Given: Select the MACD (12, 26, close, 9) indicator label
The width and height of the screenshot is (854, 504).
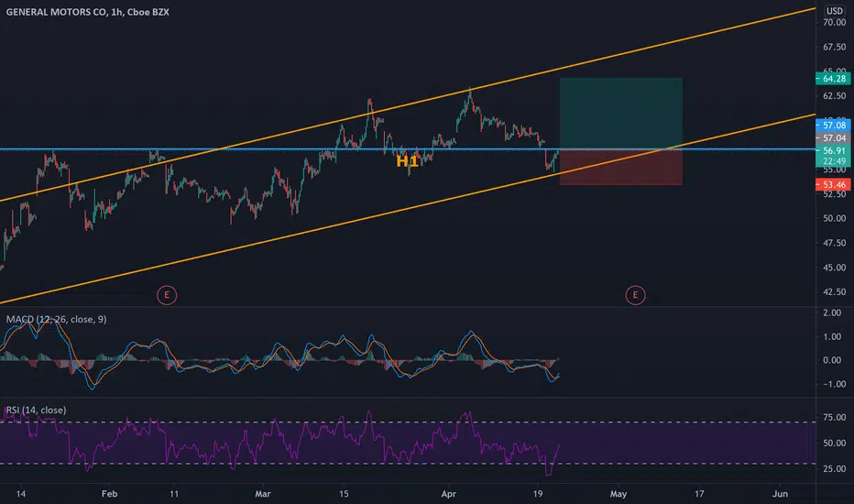Looking at the screenshot, I should click(56, 319).
